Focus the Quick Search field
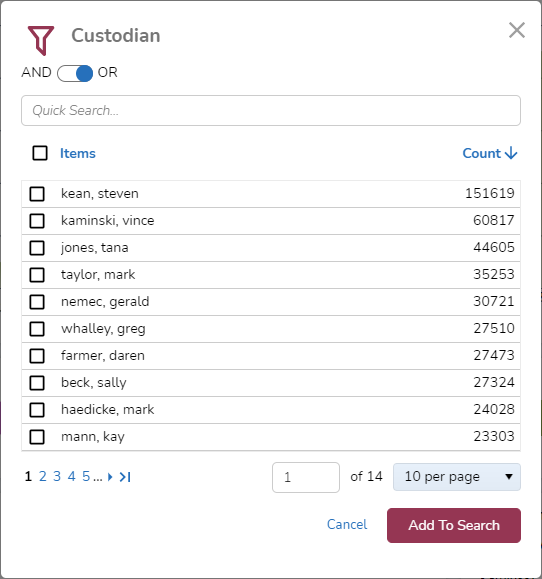The width and height of the screenshot is (542, 579). tap(271, 110)
